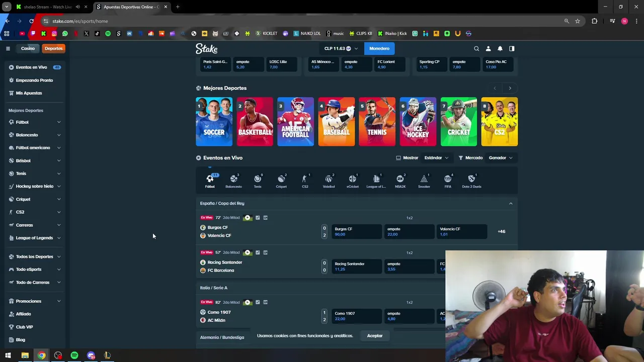
Task: Click the search magnifier icon in Stake header
Action: (476, 49)
